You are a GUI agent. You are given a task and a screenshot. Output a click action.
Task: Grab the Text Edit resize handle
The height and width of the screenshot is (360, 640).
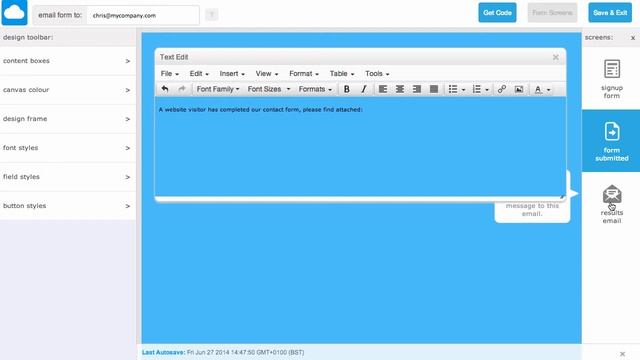click(x=562, y=197)
